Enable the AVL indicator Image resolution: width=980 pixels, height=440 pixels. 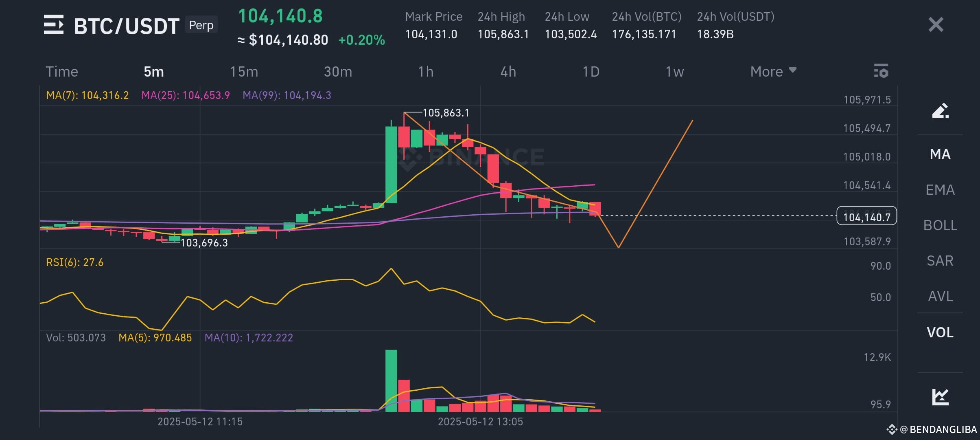pyautogui.click(x=940, y=296)
